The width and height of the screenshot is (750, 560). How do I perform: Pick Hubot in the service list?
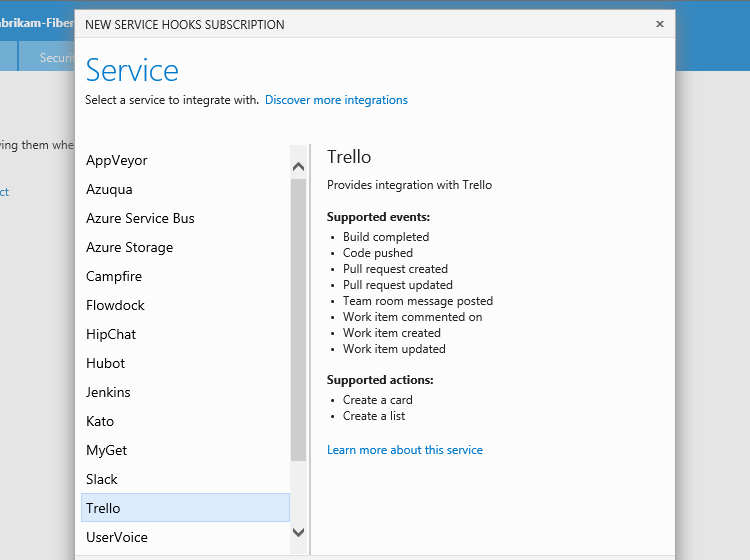pyautogui.click(x=185, y=363)
